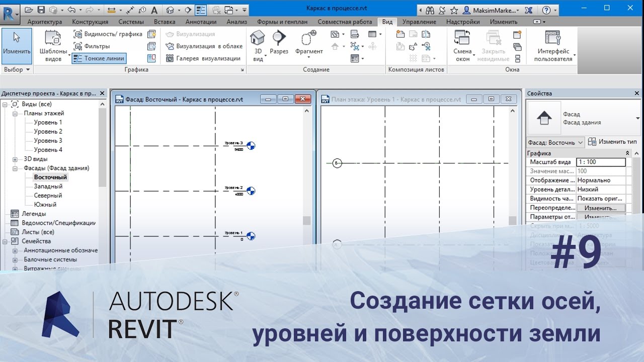
Task: Click the Save icon in quick access toolbar
Action: [x=41, y=10]
